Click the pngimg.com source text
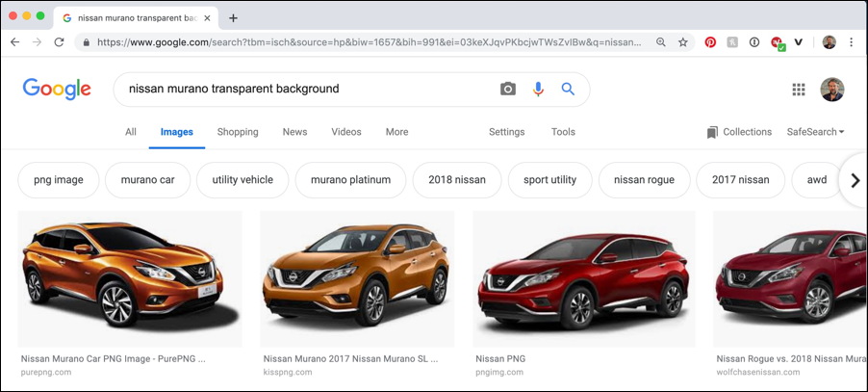 point(499,372)
